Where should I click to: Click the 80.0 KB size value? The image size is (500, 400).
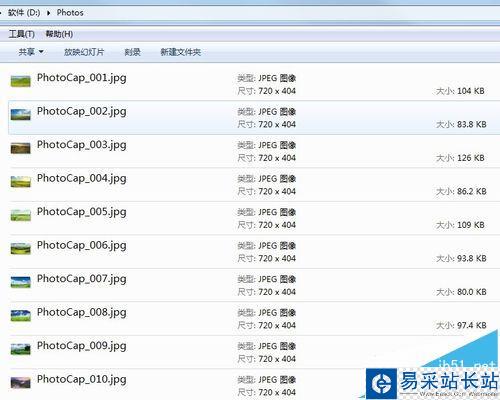[x=472, y=292]
